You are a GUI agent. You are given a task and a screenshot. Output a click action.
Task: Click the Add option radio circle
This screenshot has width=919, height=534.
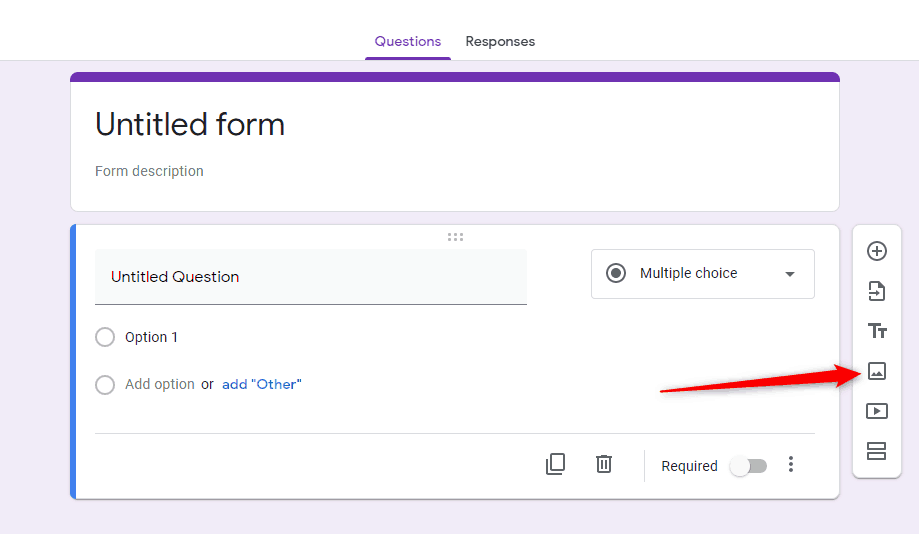105,384
